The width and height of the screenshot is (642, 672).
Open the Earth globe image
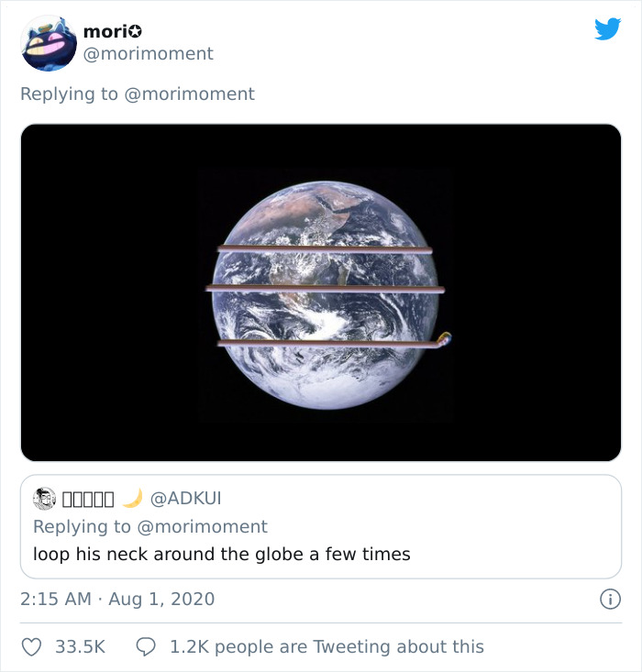coord(321,292)
